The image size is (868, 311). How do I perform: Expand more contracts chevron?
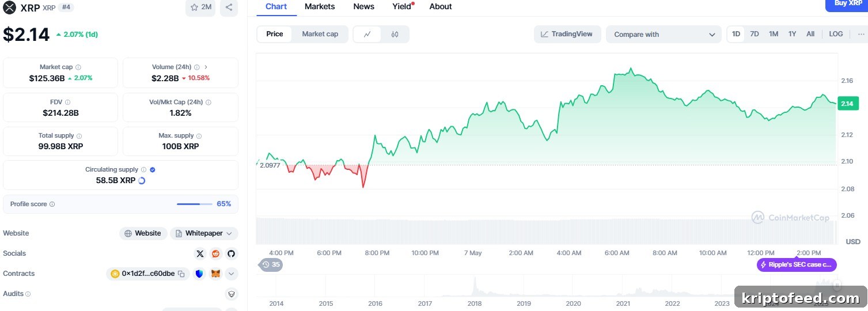(x=231, y=274)
